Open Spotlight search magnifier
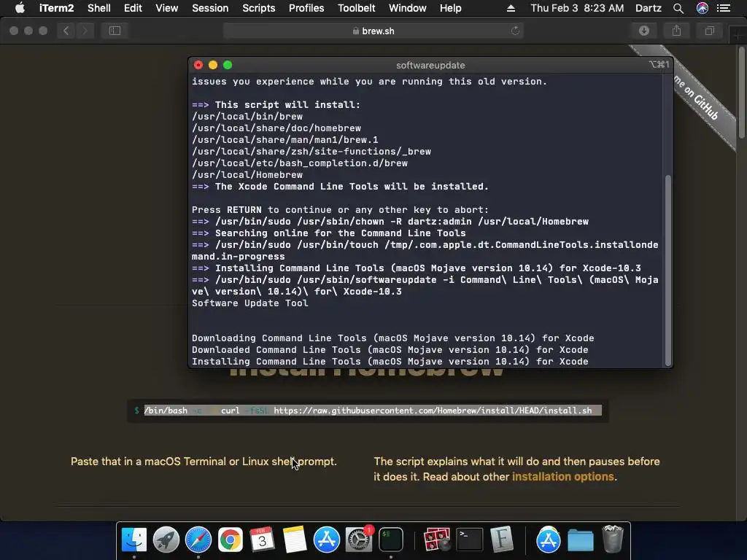Screen dimensions: 747x560 point(678,8)
